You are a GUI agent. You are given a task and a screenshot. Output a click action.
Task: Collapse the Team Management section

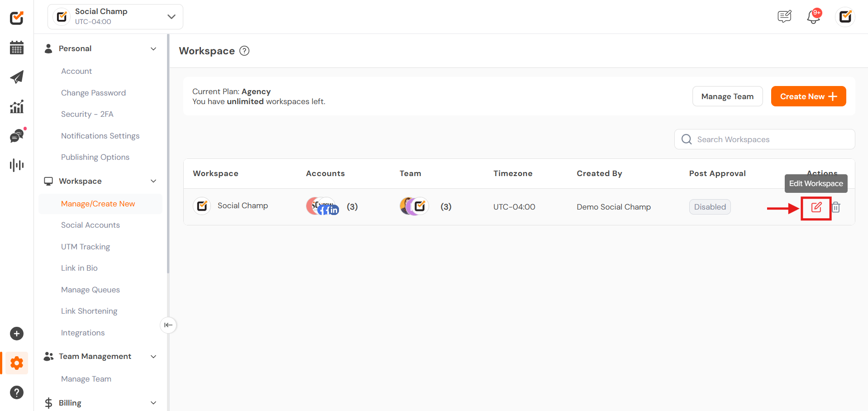(153, 357)
